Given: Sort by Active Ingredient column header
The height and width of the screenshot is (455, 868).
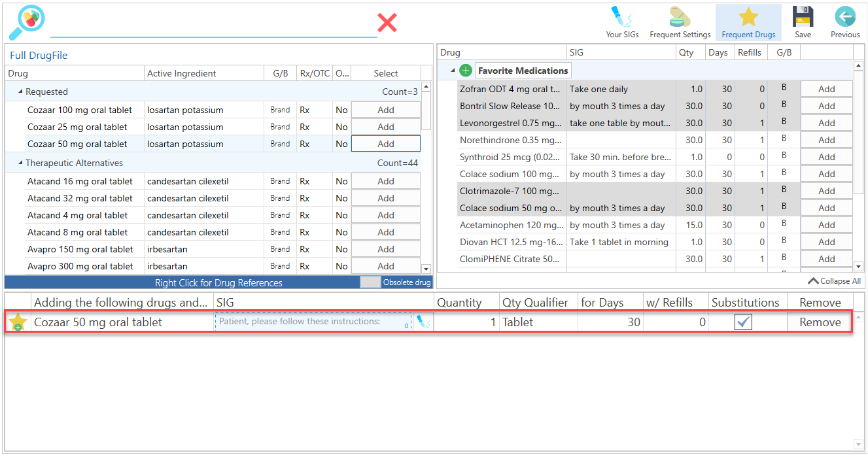Looking at the screenshot, I should (x=204, y=73).
